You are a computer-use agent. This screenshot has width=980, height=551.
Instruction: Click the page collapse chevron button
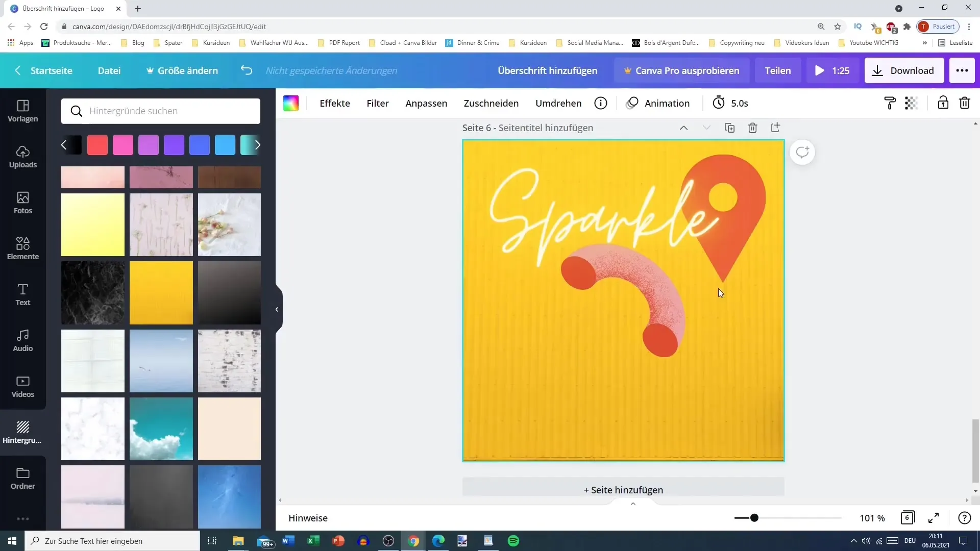pos(684,128)
